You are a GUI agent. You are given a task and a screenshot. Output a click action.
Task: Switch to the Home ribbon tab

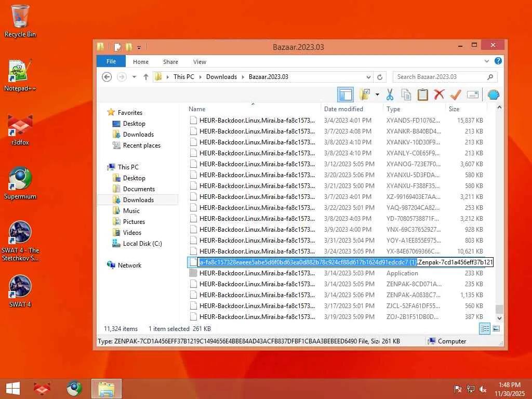(x=141, y=62)
